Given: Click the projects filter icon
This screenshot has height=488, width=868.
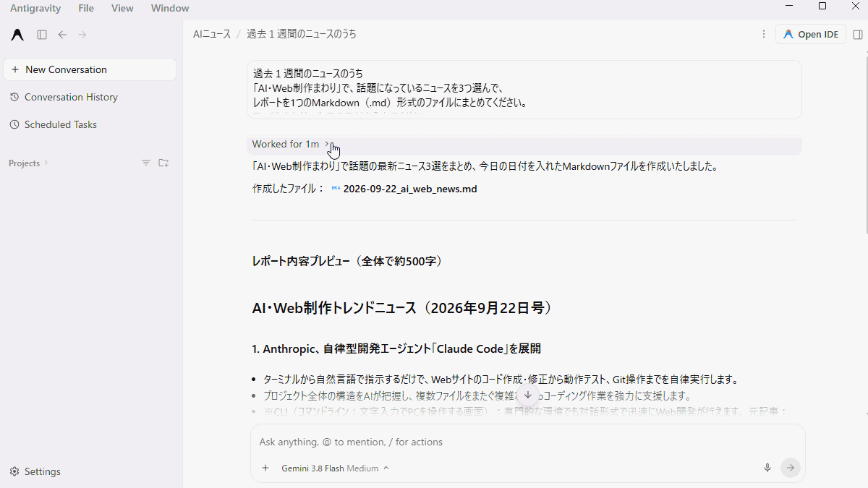Looking at the screenshot, I should [x=146, y=163].
